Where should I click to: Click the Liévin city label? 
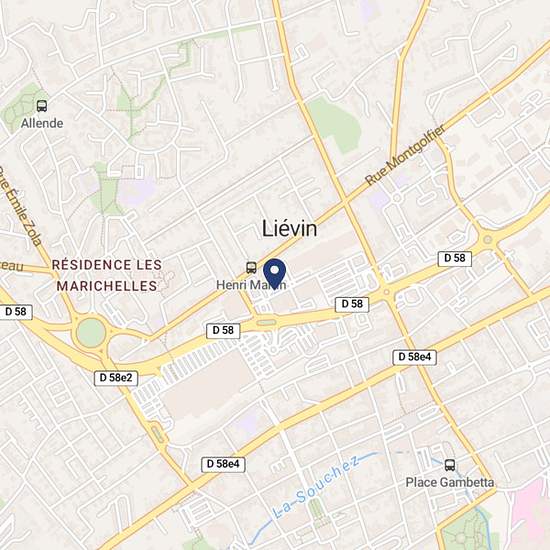coord(289,229)
